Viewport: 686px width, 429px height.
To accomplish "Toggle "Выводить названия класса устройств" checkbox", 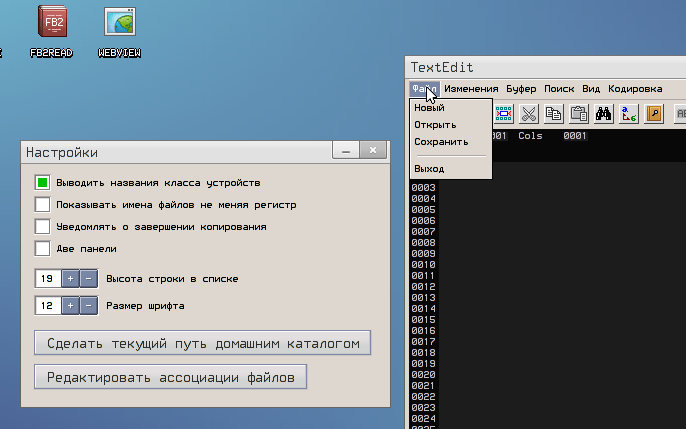I will click(x=42, y=183).
